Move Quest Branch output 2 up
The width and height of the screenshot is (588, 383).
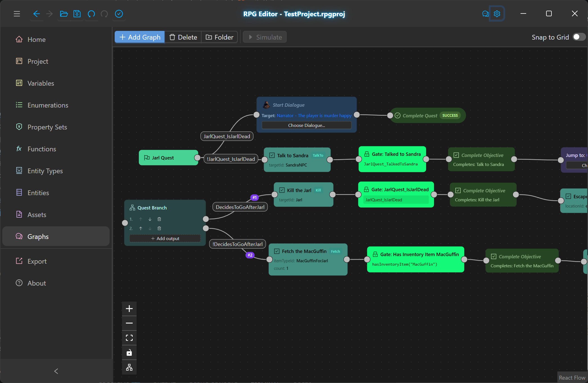(x=141, y=228)
